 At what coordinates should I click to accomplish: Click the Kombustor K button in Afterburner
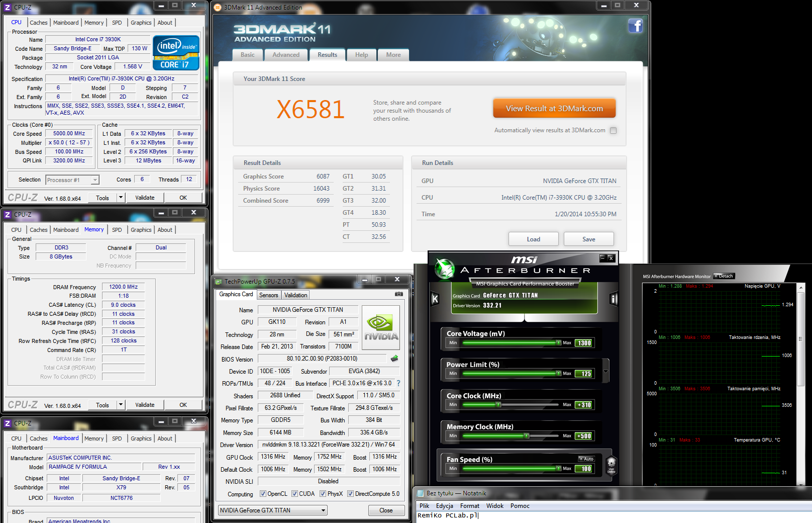[435, 299]
